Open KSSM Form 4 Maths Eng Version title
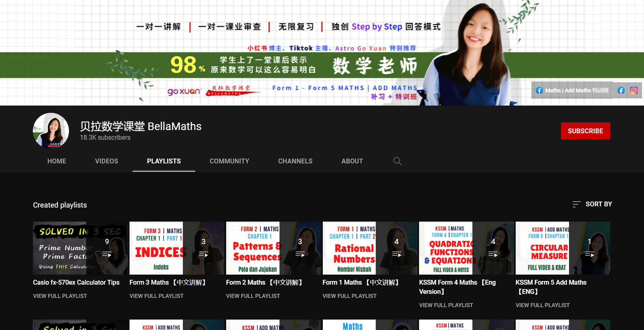The height and width of the screenshot is (330, 644). tap(457, 287)
